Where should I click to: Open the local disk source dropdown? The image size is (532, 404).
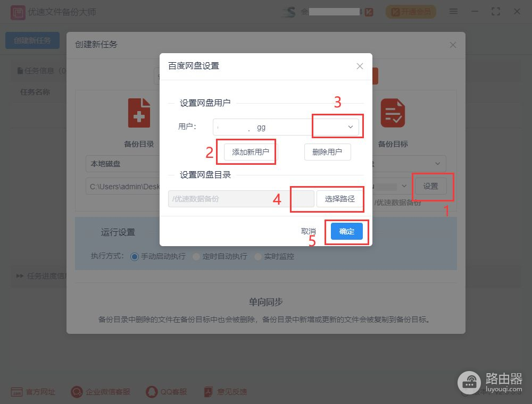pos(123,164)
